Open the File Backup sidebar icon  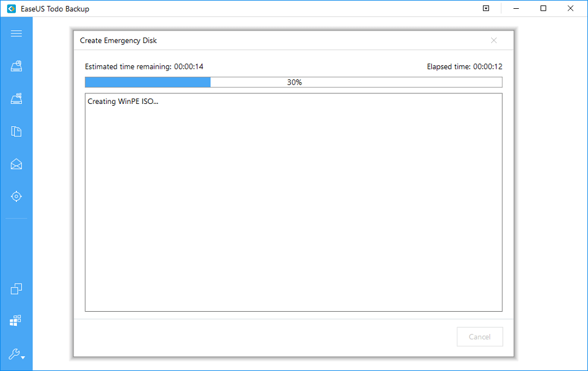(x=16, y=131)
